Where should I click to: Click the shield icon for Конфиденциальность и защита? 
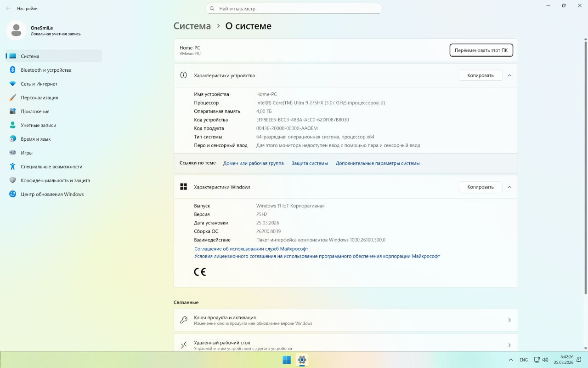12,180
